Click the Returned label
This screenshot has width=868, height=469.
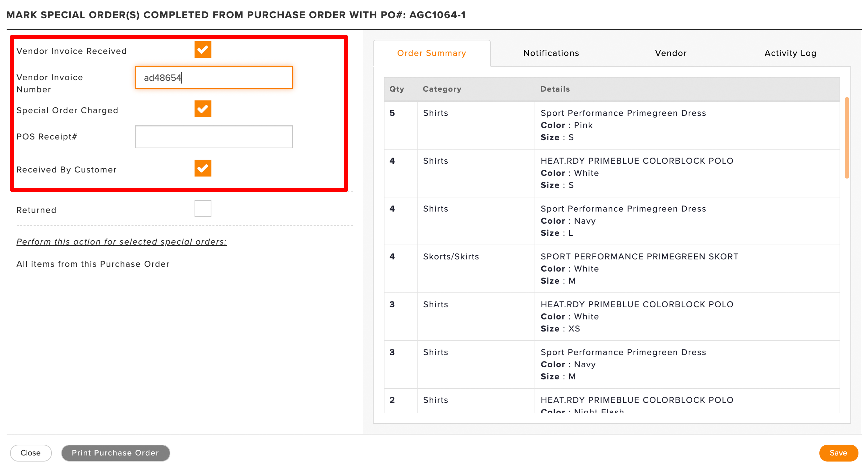point(36,210)
